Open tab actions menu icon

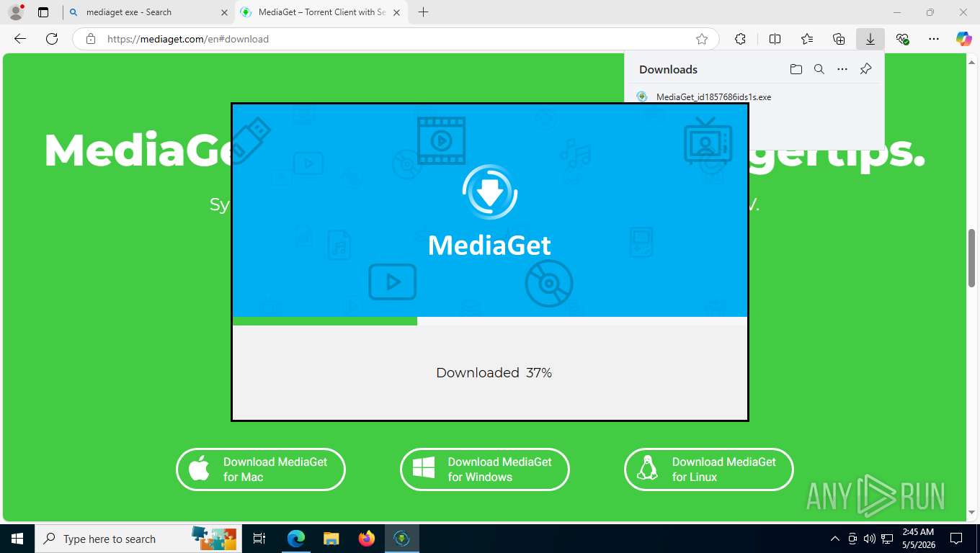(x=43, y=12)
